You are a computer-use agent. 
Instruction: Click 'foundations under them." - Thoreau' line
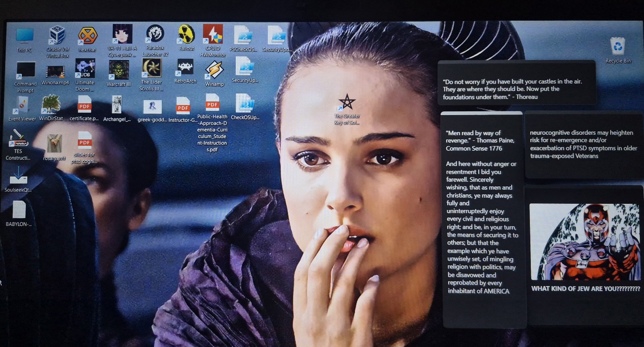490,97
